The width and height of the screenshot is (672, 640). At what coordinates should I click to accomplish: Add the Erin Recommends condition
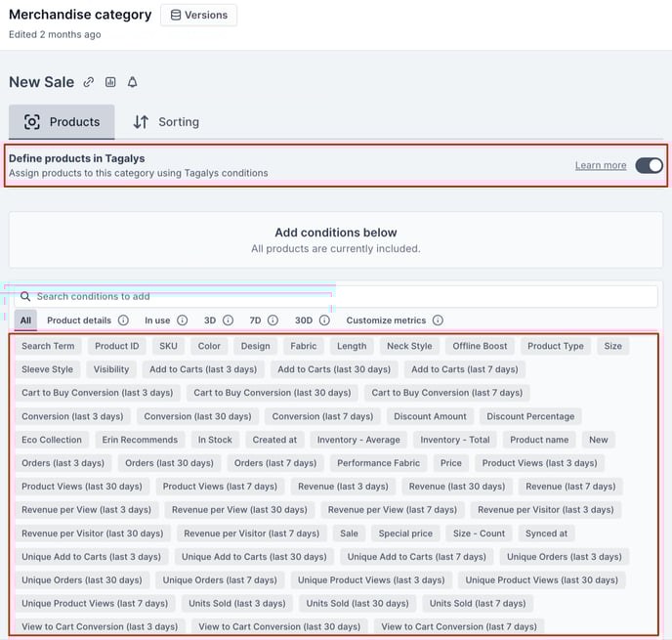point(140,440)
